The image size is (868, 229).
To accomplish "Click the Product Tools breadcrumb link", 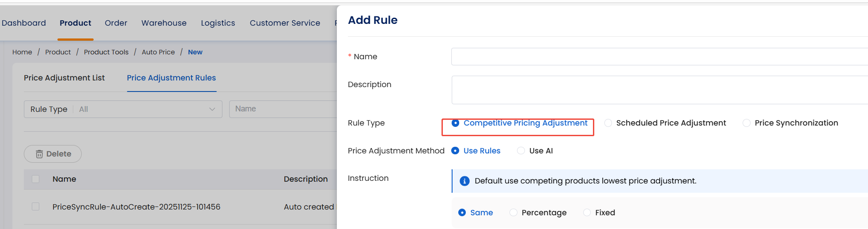I will (106, 52).
